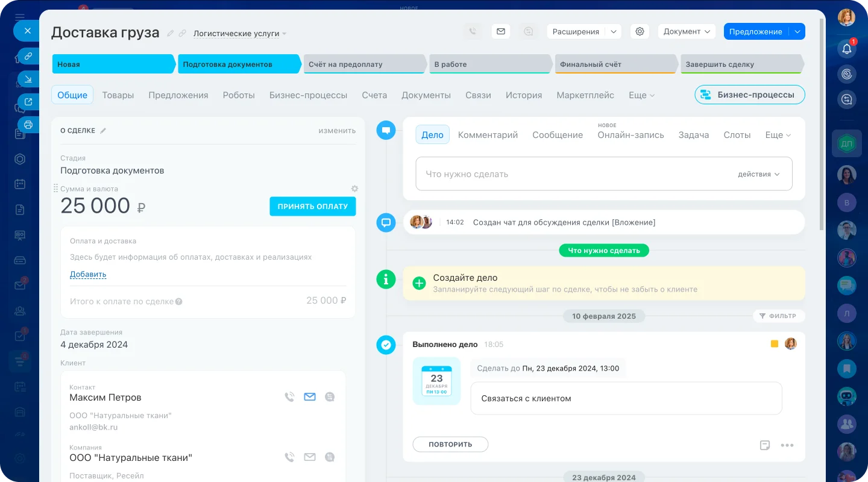Open more actions via the ellipsis icon
The image size is (868, 482).
787,445
